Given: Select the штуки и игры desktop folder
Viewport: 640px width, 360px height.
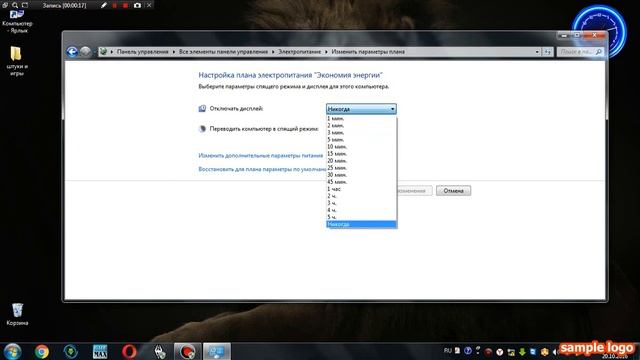Looking at the screenshot, I should click(17, 61).
